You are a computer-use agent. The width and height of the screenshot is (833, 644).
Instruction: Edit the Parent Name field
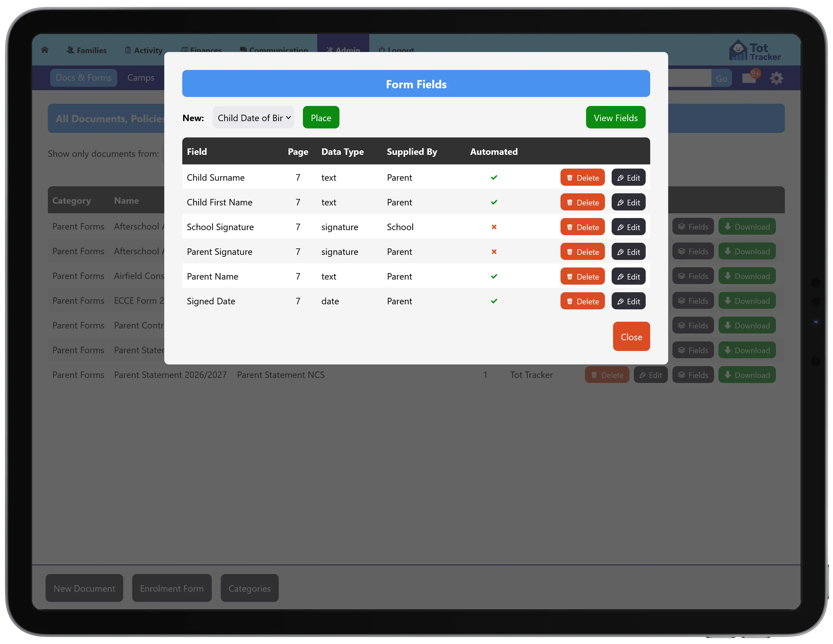point(628,277)
